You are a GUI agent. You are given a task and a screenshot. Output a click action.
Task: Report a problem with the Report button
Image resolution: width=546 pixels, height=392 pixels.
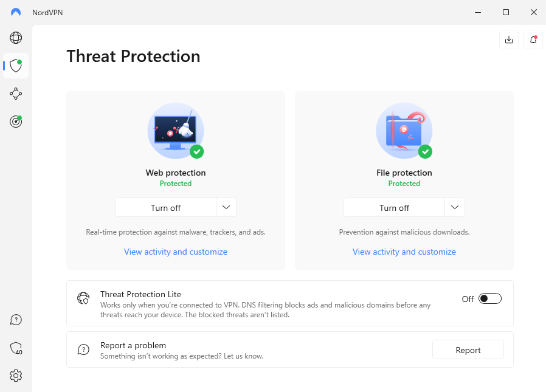[x=468, y=349]
